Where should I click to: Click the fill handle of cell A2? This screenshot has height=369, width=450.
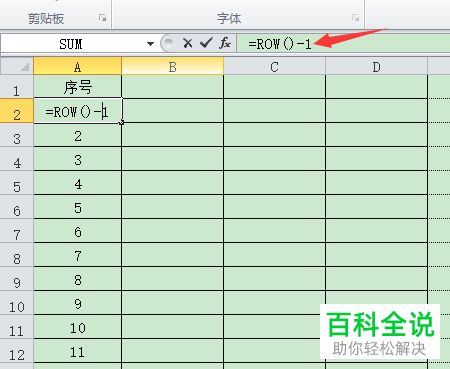(122, 123)
